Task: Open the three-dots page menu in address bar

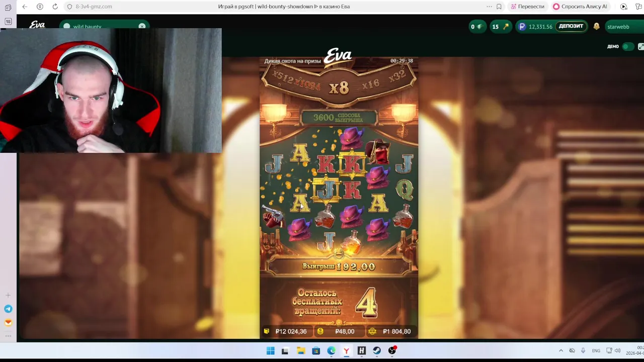Action: pos(489,7)
